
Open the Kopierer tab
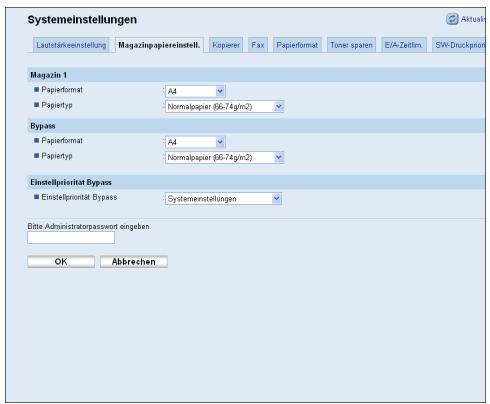pyautogui.click(x=226, y=45)
